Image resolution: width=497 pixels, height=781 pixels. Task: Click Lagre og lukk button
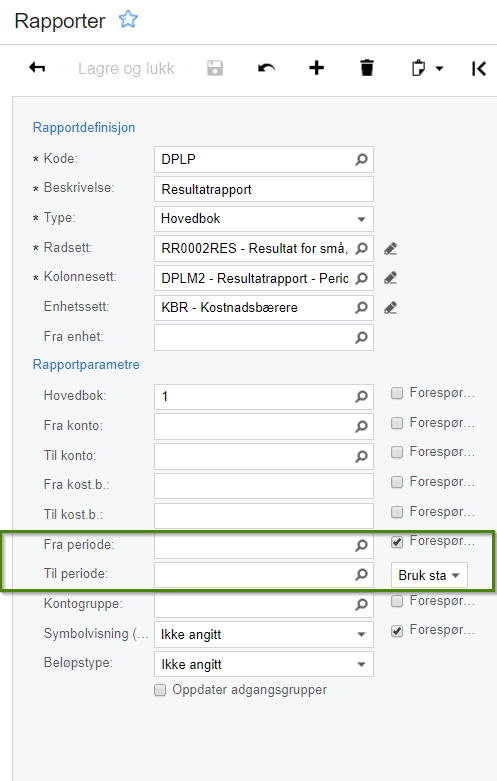[x=126, y=68]
